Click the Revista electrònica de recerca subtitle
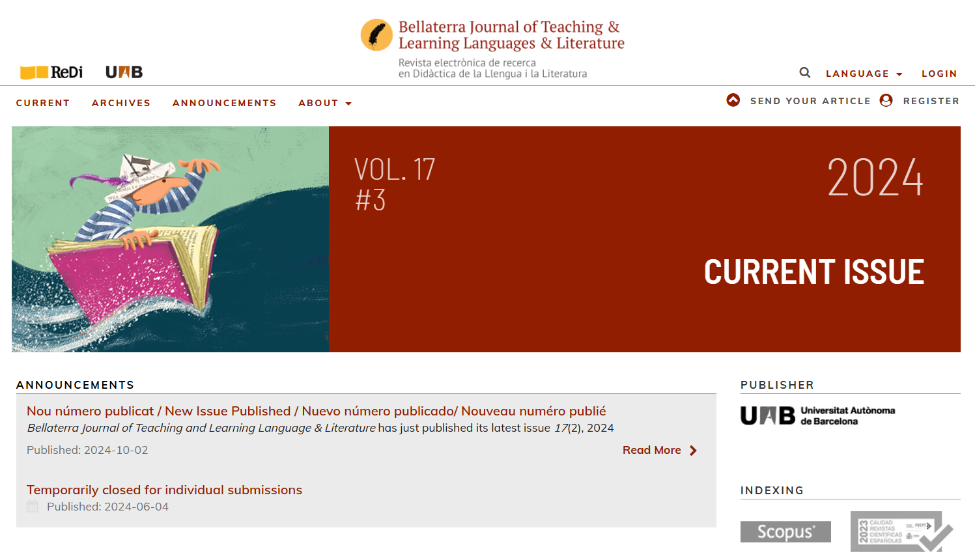The width and height of the screenshot is (975, 560). point(492,68)
